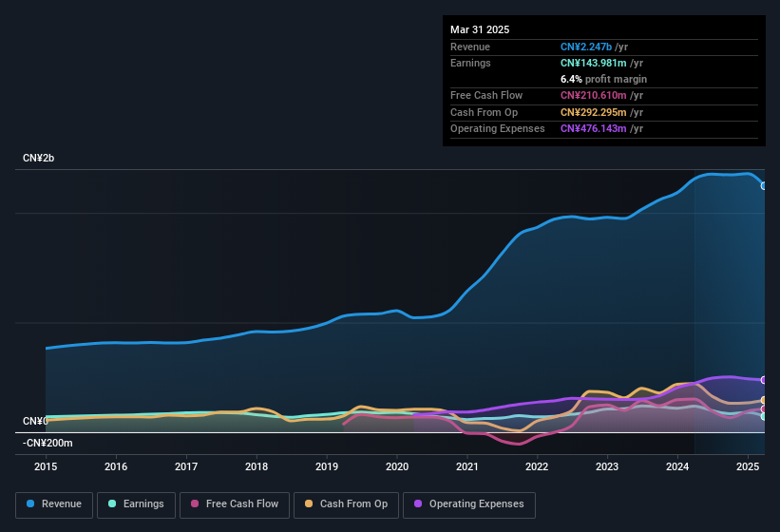Image resolution: width=780 pixels, height=532 pixels.
Task: Click the CN¥2b y-axis label
Action: (x=38, y=158)
